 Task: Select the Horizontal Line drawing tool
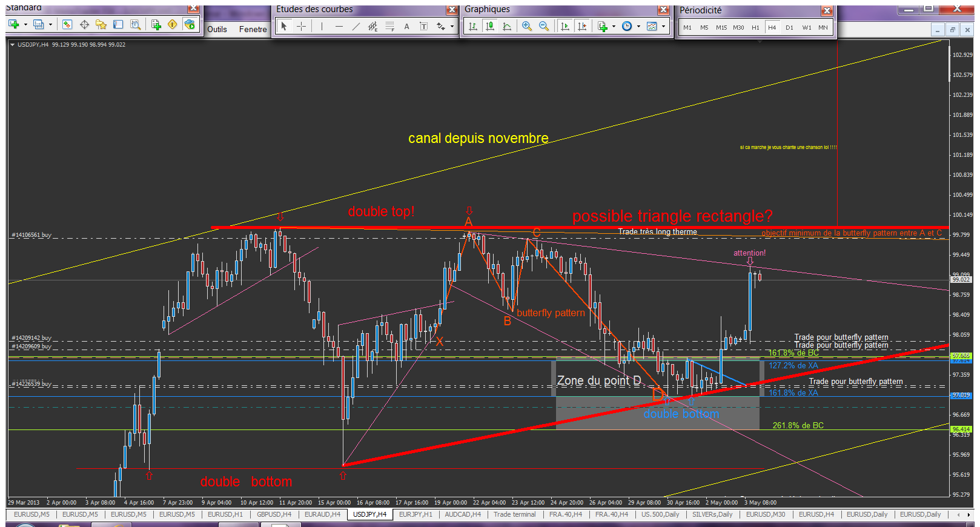(339, 26)
